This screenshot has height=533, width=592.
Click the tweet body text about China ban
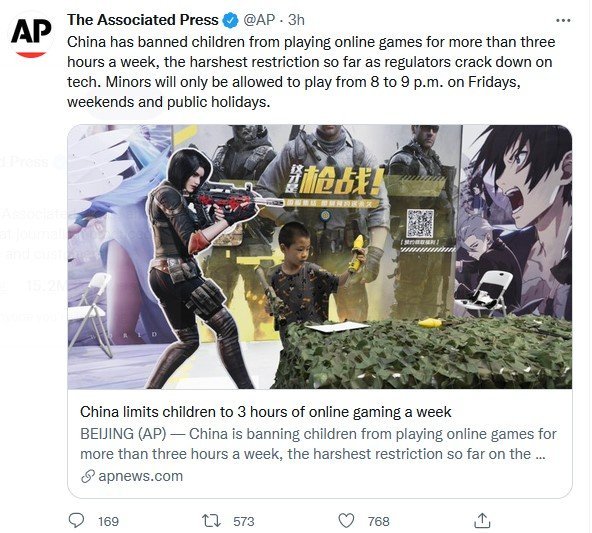311,72
